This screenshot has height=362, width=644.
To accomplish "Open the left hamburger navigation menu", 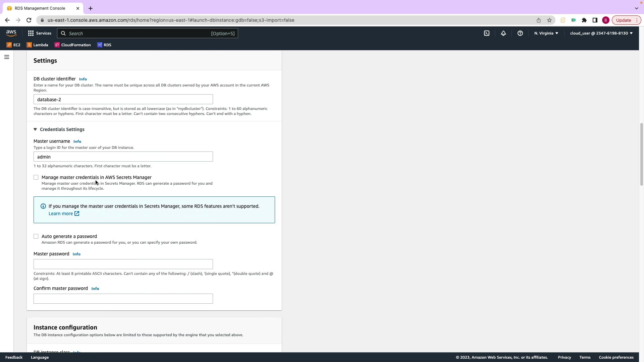I will click(x=6, y=57).
